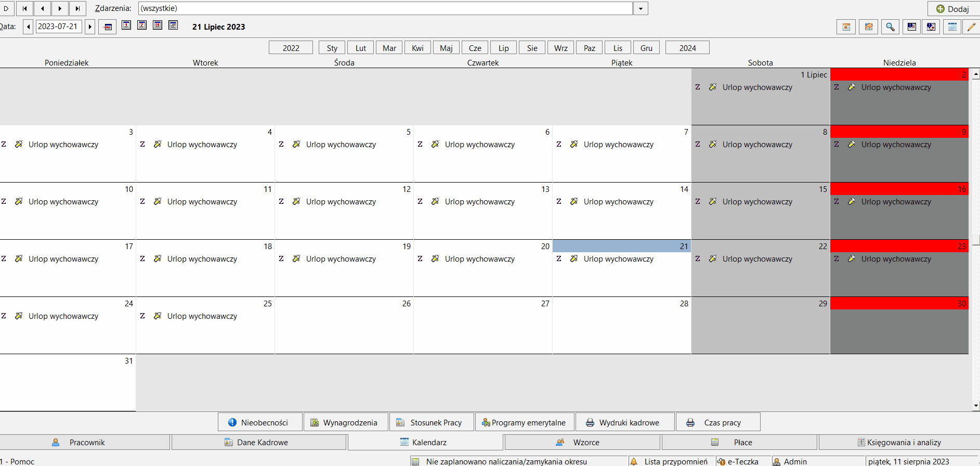The image size is (980, 466).
Task: Open the Nieobecności section
Action: click(x=260, y=422)
